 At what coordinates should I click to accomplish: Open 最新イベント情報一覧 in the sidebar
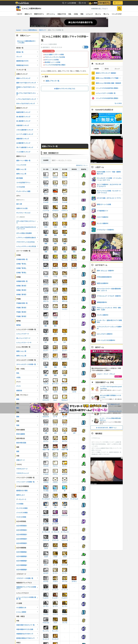(27, 160)
